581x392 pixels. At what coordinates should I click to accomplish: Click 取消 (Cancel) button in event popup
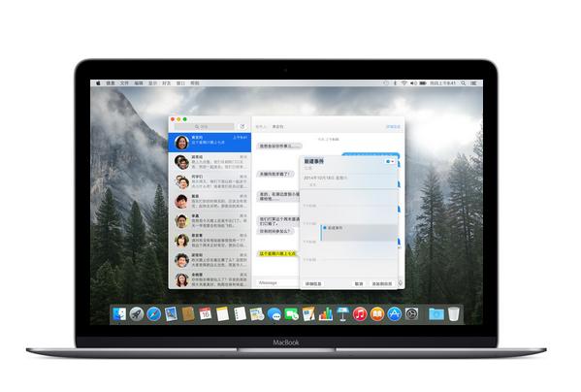[x=359, y=283]
